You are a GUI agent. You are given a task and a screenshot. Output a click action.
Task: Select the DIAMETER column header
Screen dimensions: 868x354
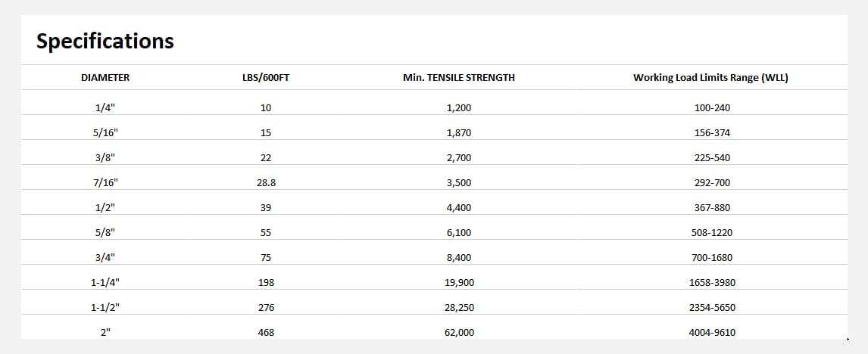click(105, 77)
